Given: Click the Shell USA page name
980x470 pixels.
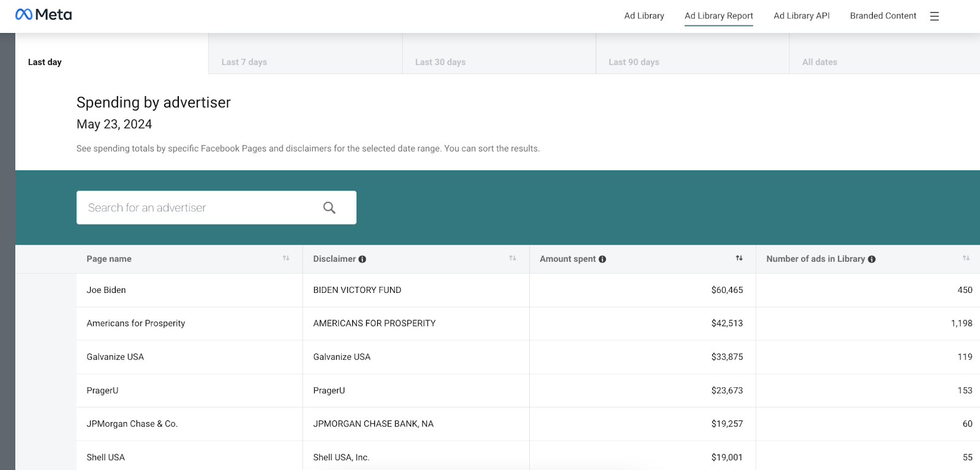Looking at the screenshot, I should [x=106, y=457].
